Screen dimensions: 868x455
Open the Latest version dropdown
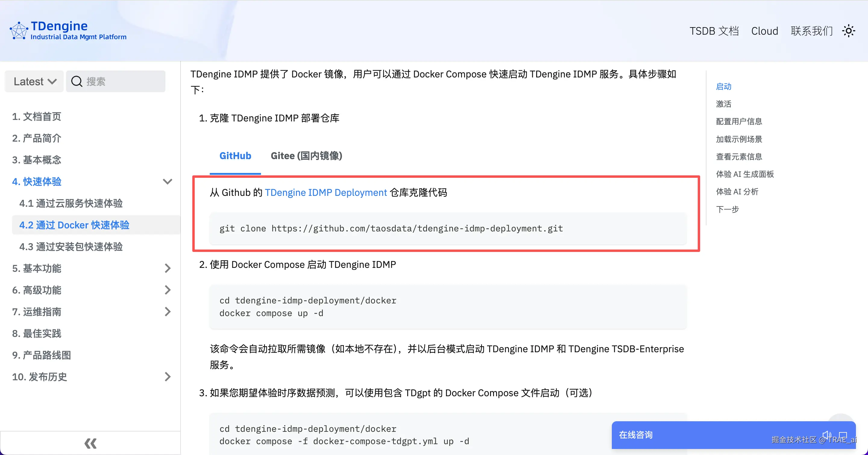coord(34,81)
